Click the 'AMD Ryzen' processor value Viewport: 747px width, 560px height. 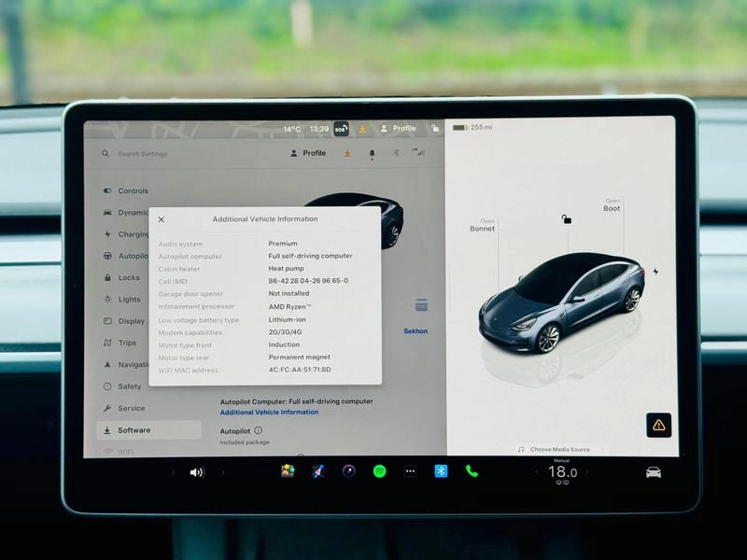point(289,307)
